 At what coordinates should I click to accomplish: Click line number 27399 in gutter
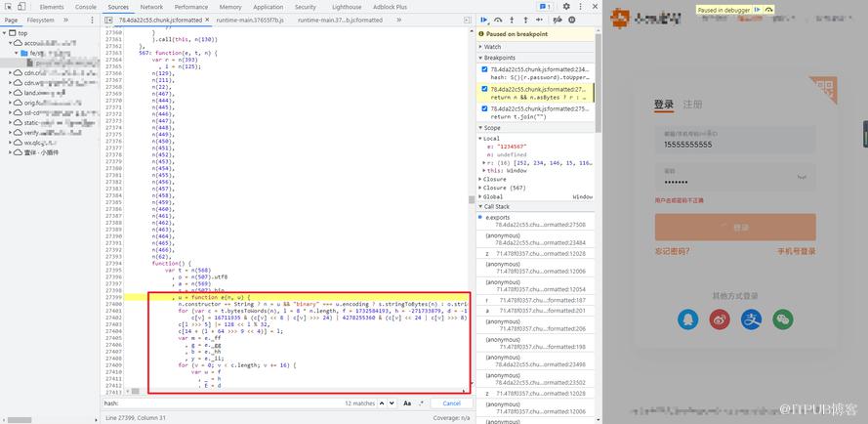coord(113,297)
